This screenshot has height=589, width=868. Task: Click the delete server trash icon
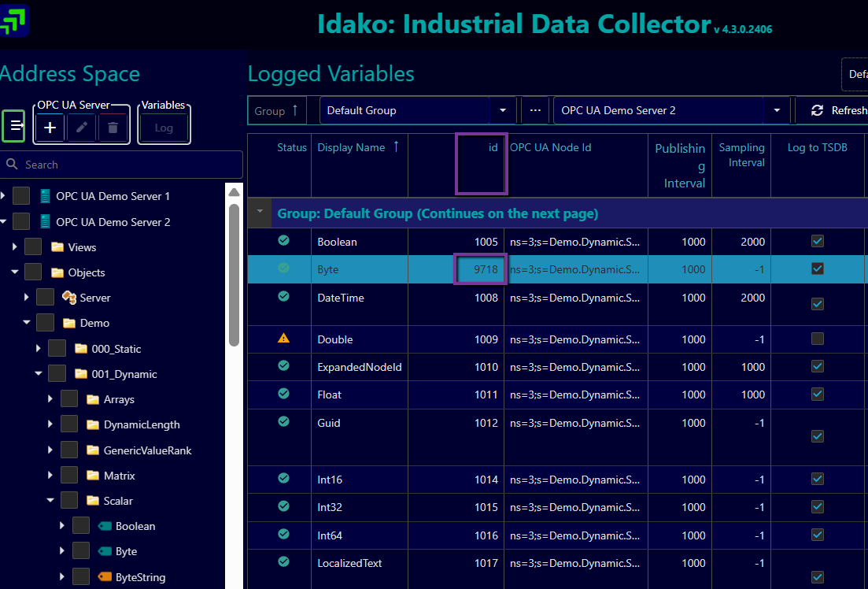tap(113, 128)
